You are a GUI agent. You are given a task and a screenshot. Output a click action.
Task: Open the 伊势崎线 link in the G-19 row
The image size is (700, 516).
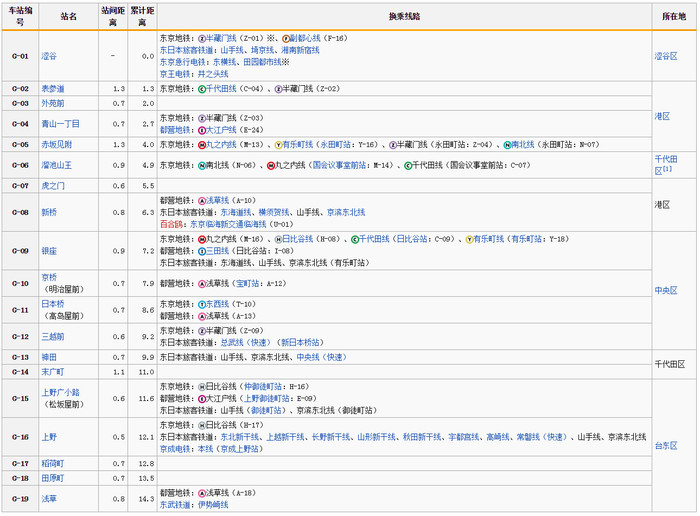click(x=213, y=505)
